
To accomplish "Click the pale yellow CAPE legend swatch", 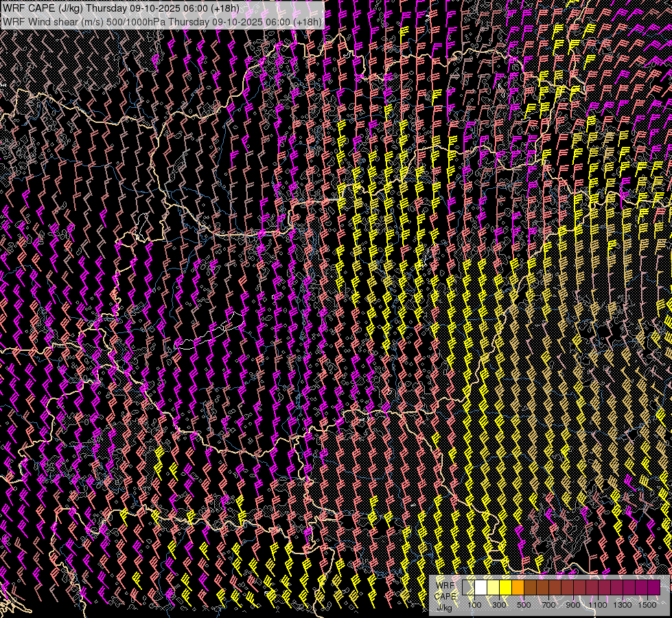I will pos(494,588).
